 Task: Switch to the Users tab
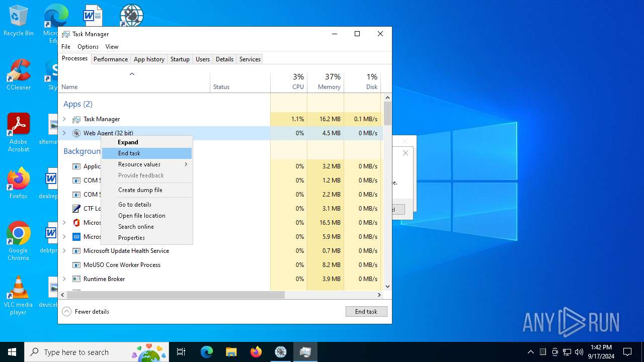click(203, 59)
